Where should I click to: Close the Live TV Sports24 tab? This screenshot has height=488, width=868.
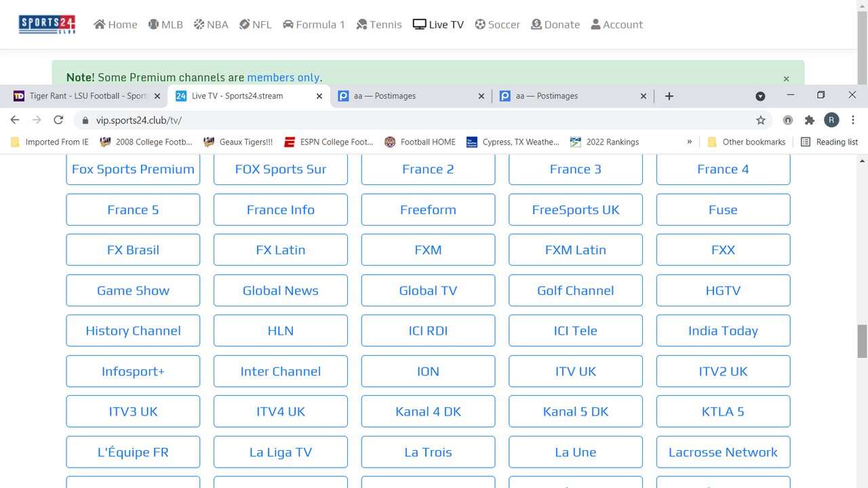319,96
